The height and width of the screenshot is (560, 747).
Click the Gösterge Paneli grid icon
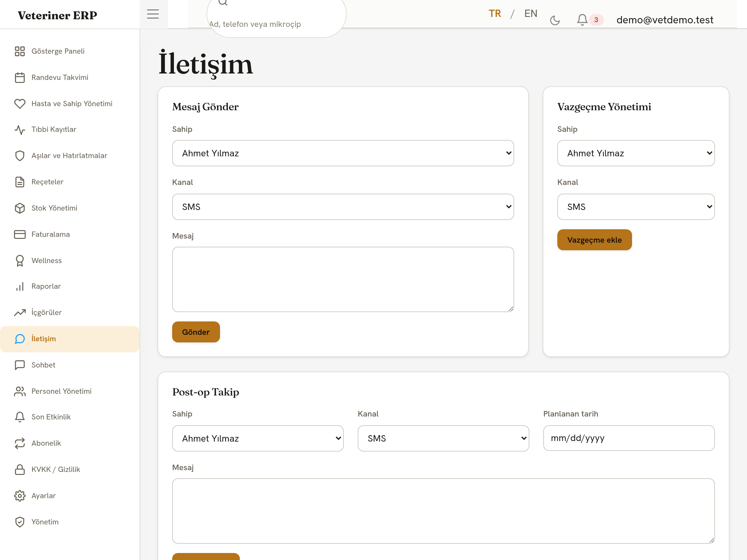pos(20,51)
